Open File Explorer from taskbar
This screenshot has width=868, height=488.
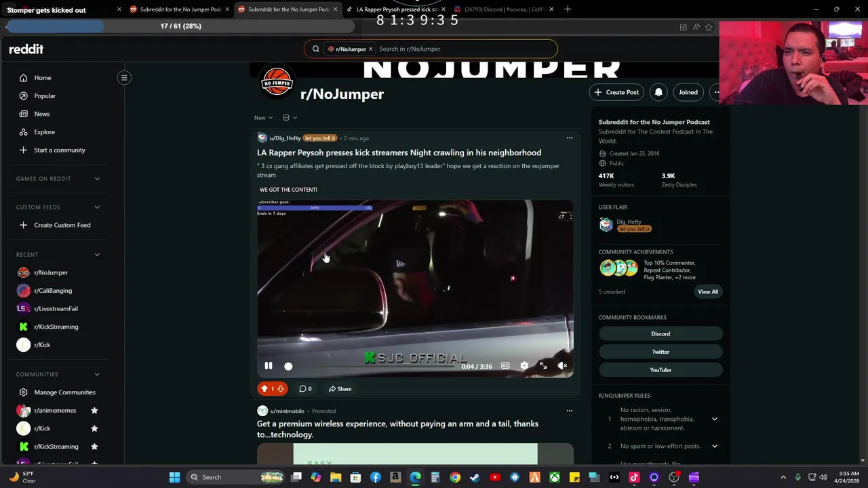(x=336, y=477)
